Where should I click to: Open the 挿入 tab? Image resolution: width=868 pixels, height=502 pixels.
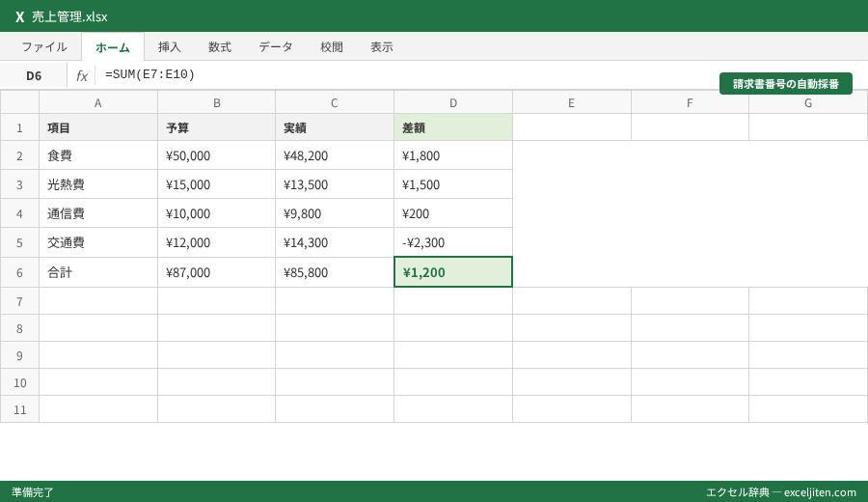pyautogui.click(x=170, y=47)
